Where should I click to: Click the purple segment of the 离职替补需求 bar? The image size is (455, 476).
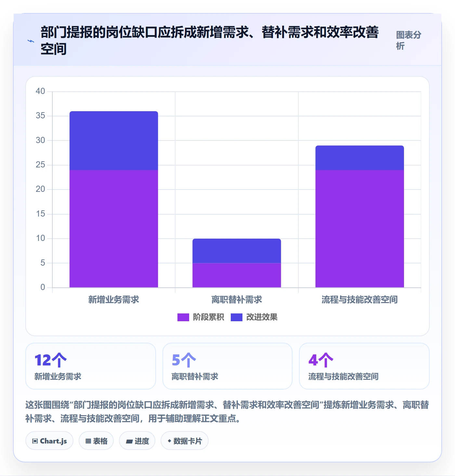pyautogui.click(x=237, y=275)
